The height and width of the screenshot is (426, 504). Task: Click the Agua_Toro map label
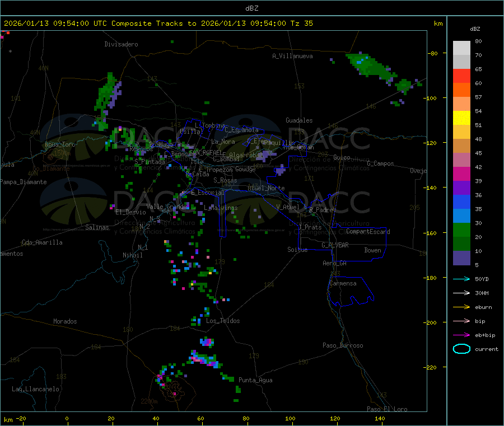[x=60, y=144]
